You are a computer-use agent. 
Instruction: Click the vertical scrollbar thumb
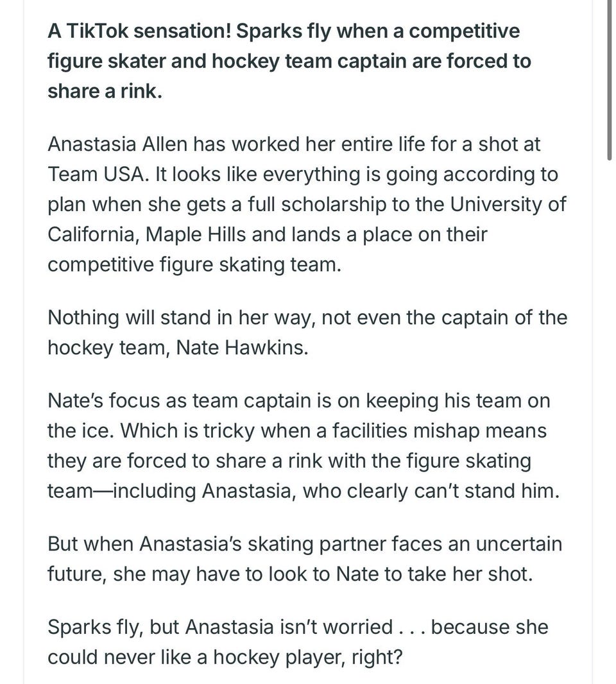[x=609, y=81]
